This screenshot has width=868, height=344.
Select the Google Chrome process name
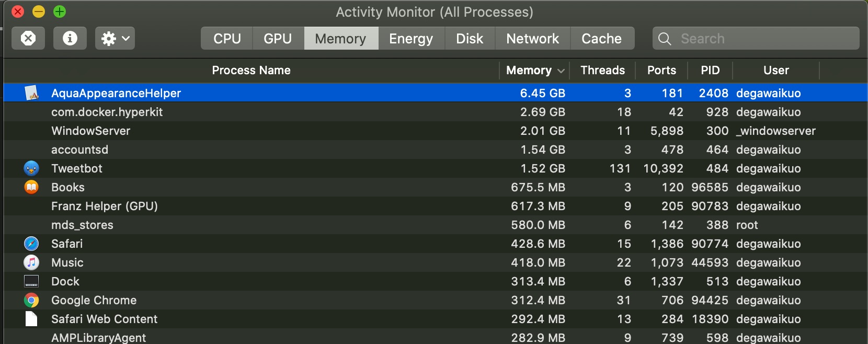coord(94,300)
